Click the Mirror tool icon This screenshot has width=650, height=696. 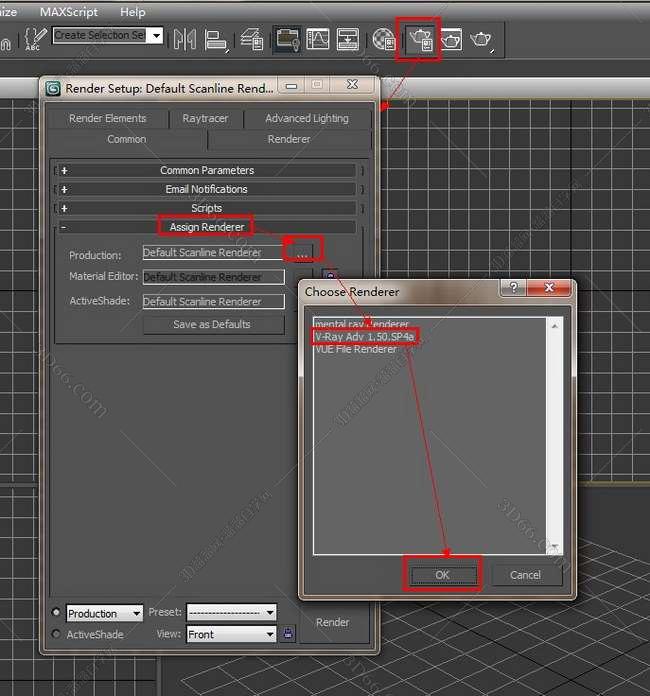click(x=184, y=39)
